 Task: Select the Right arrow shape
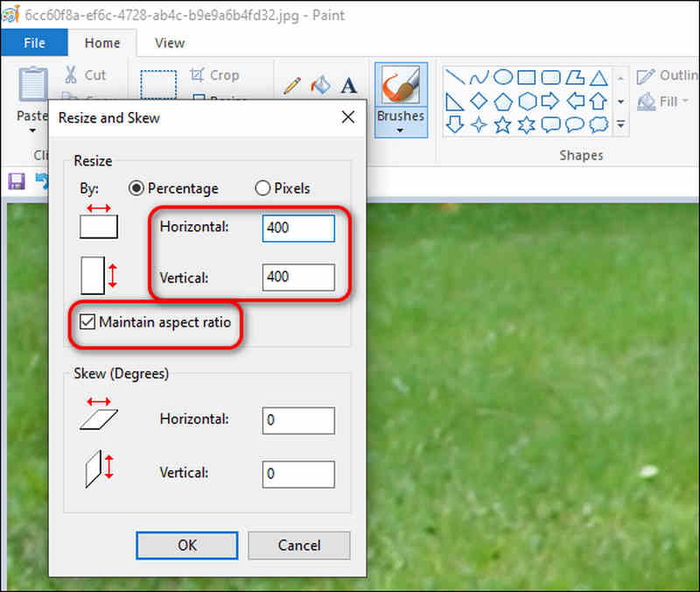551,102
